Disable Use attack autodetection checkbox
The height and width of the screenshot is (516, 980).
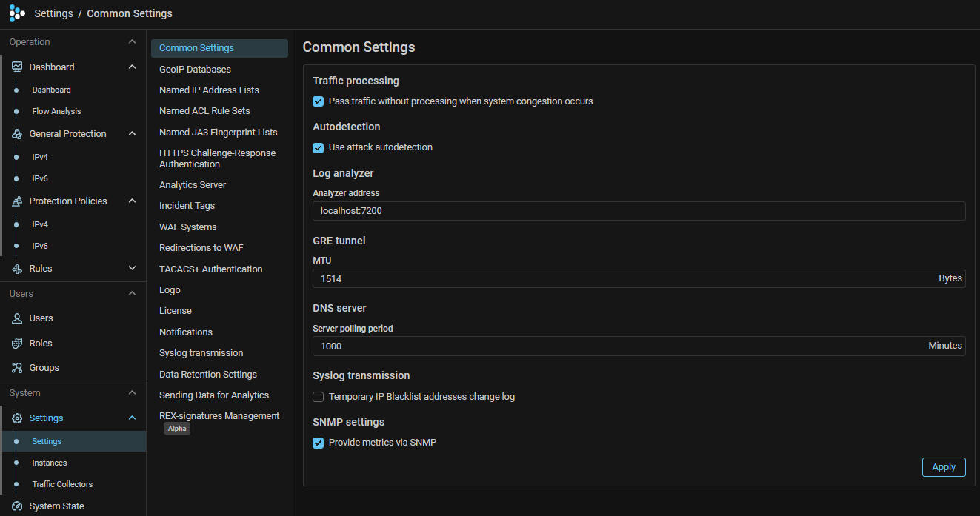(x=319, y=147)
